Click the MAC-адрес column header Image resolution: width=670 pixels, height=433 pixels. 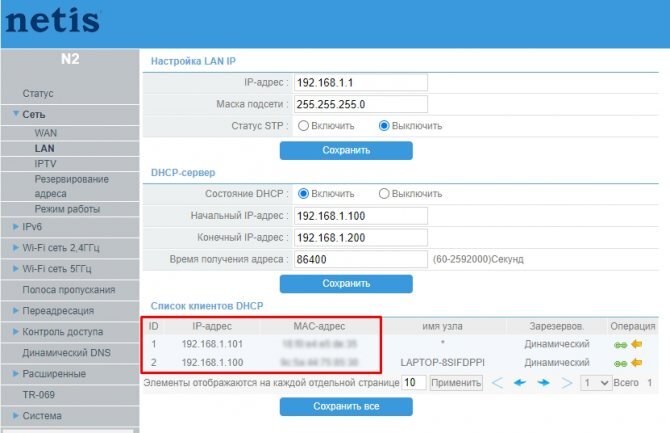pyautogui.click(x=319, y=327)
